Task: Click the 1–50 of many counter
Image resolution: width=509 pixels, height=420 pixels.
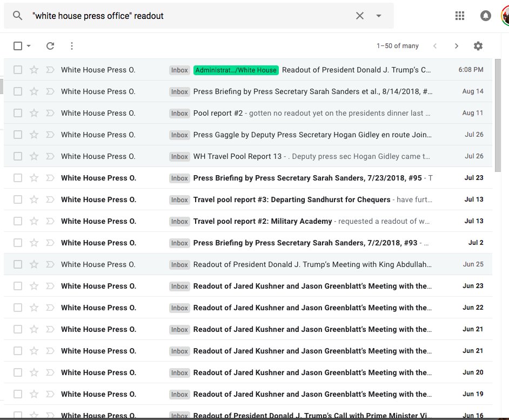Action: point(397,46)
